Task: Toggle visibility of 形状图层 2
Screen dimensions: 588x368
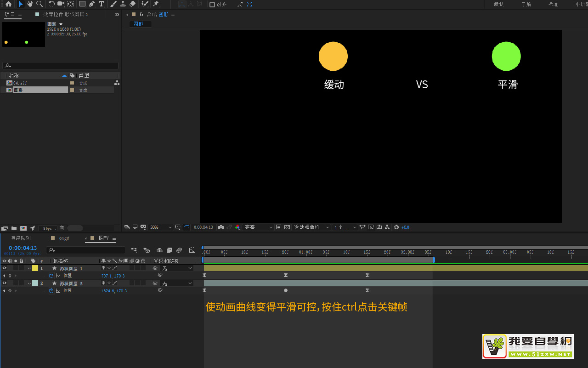Action: click(5, 283)
